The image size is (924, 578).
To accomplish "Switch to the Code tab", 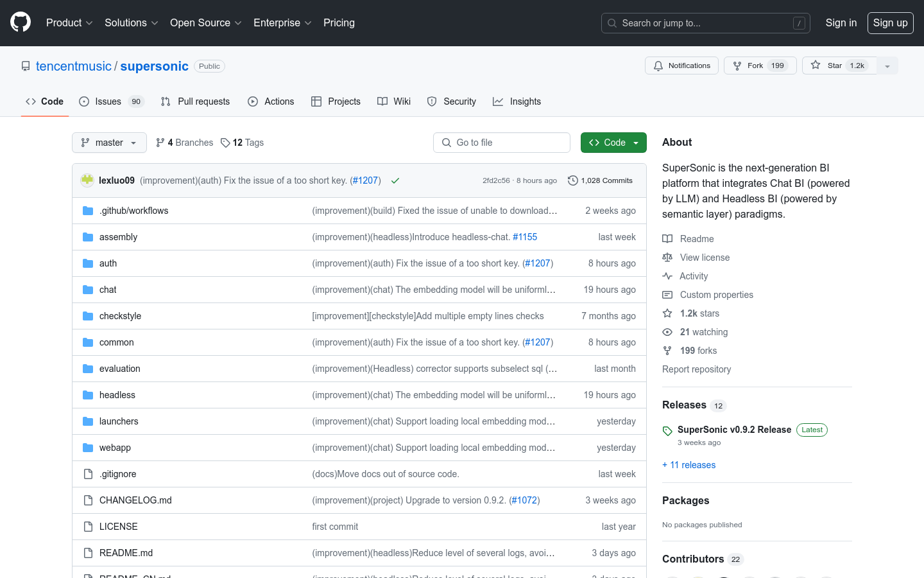I will pyautogui.click(x=45, y=101).
